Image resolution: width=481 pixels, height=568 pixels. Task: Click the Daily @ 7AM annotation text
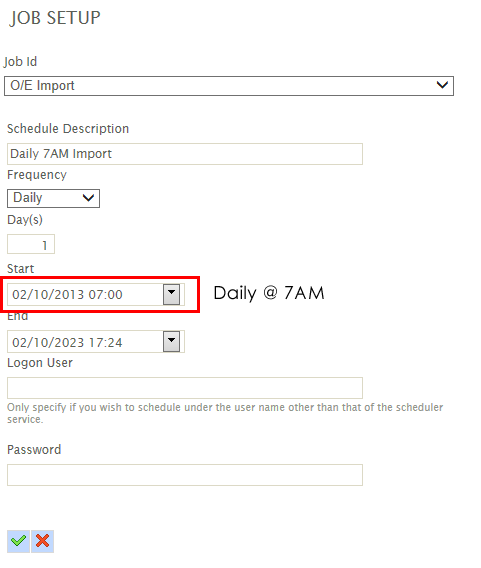(x=269, y=293)
